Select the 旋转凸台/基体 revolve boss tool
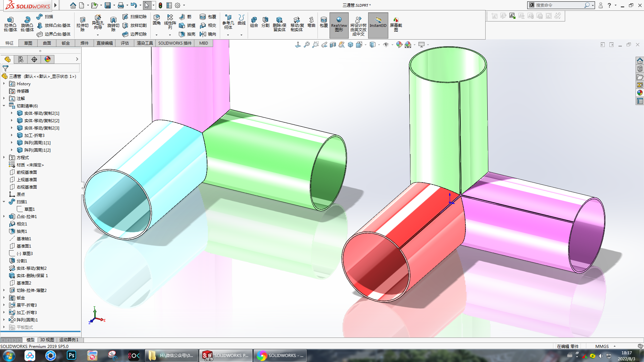 (27, 24)
